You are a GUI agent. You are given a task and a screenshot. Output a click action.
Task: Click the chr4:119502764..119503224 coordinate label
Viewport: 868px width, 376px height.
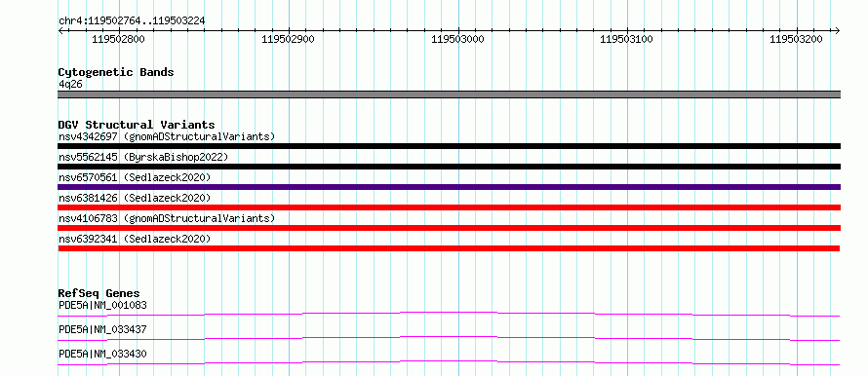pos(132,20)
